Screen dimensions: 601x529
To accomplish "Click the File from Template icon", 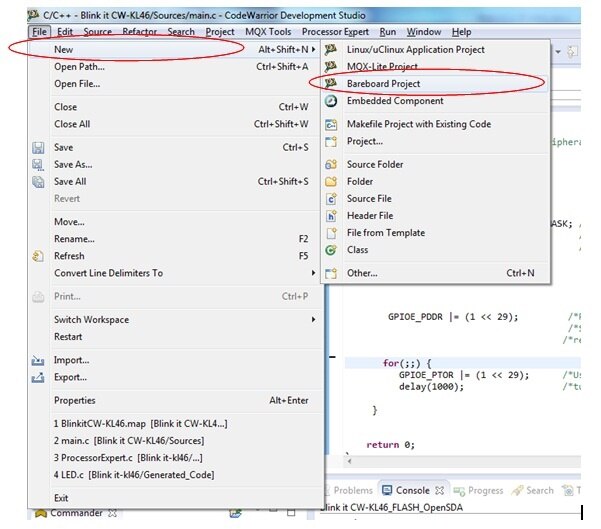I will pyautogui.click(x=330, y=233).
